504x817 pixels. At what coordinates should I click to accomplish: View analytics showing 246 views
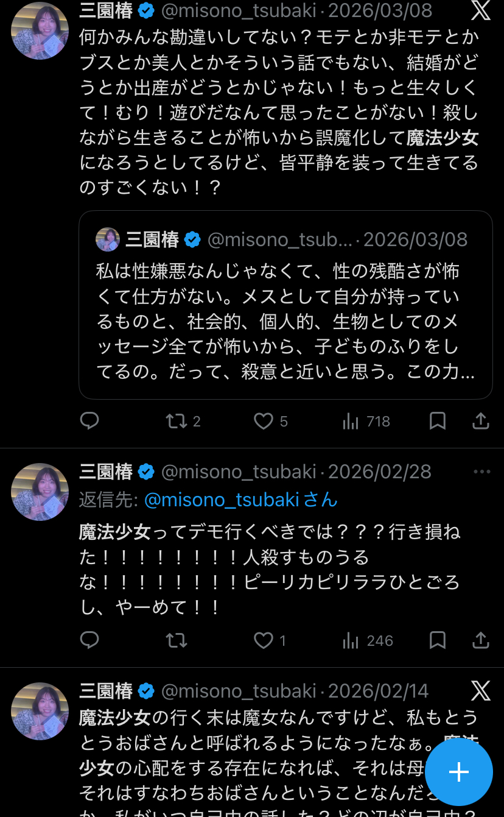[x=351, y=640]
